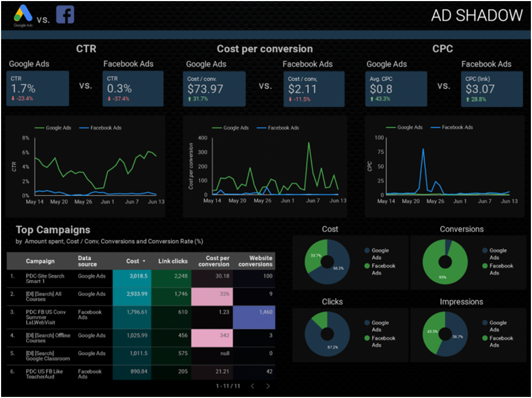Go to previous page of campaigns table
532x398 pixels.
253,386
